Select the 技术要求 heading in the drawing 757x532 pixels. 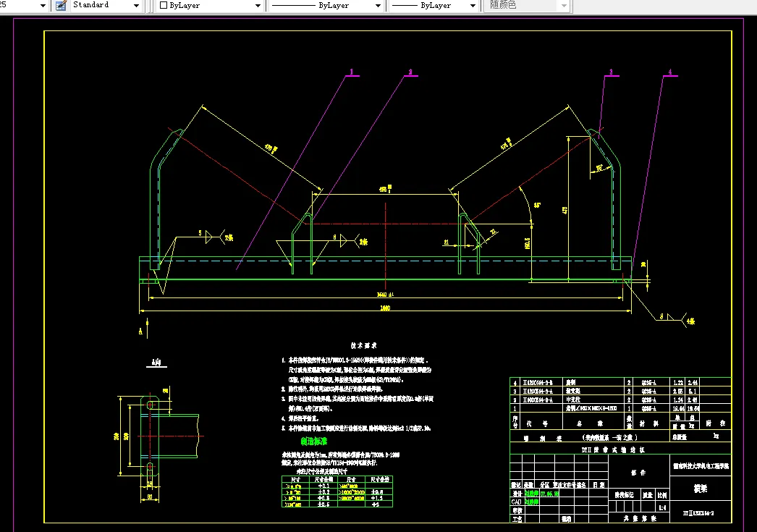pos(363,346)
